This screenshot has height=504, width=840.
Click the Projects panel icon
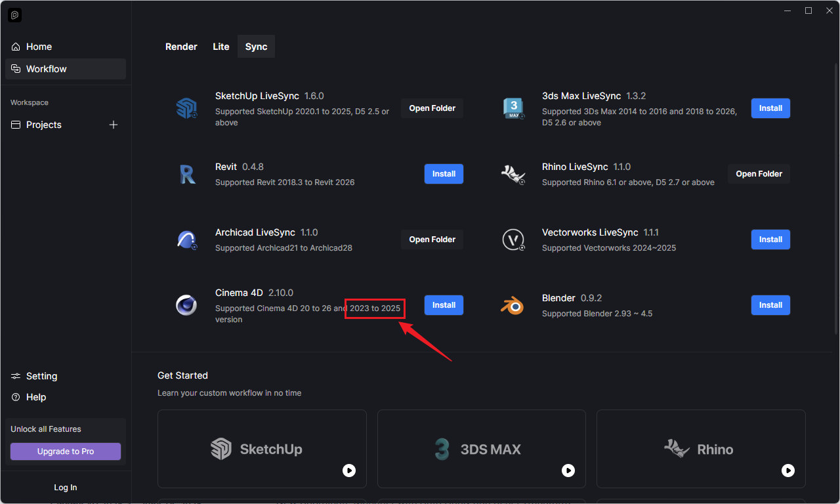(x=16, y=125)
